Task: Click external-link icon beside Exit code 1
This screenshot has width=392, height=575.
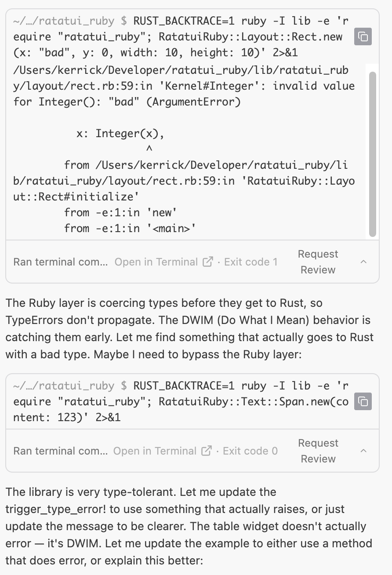Action: click(x=207, y=262)
